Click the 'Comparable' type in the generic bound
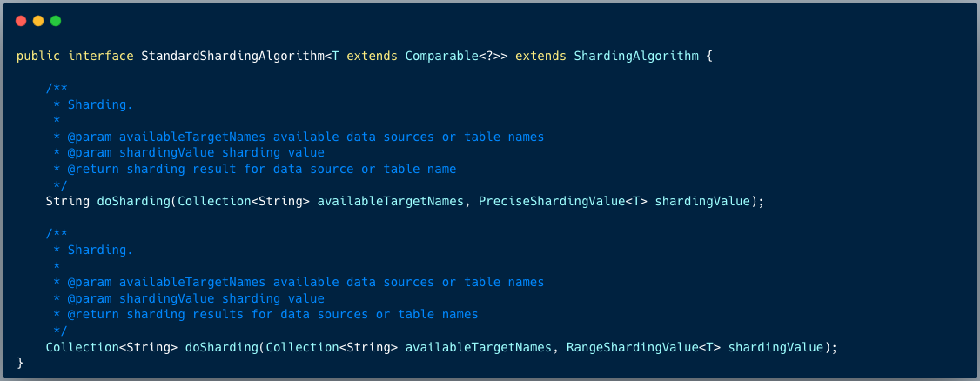Screen dimensions: 980x381 [437, 57]
